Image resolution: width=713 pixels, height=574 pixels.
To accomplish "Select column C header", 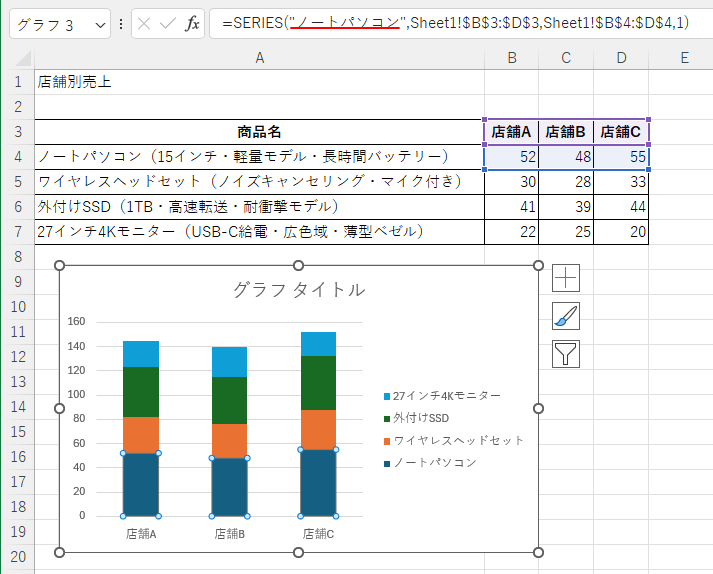I will point(566,58).
